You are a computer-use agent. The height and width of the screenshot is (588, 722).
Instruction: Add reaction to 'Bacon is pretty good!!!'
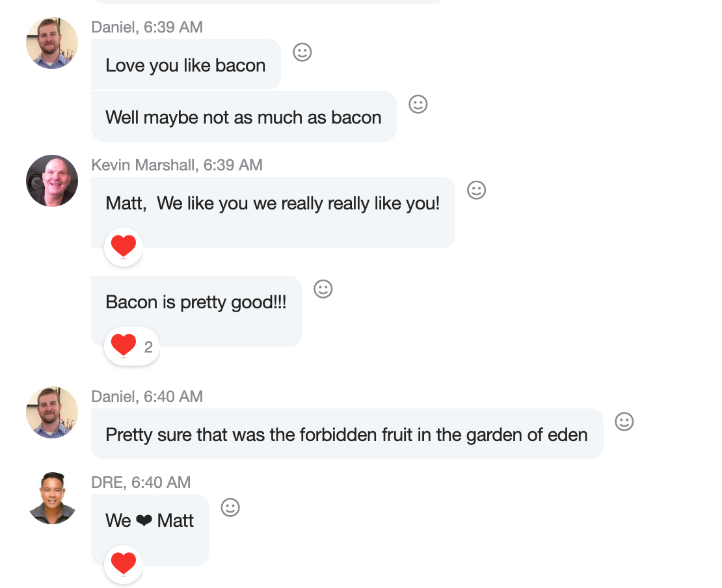(x=323, y=289)
